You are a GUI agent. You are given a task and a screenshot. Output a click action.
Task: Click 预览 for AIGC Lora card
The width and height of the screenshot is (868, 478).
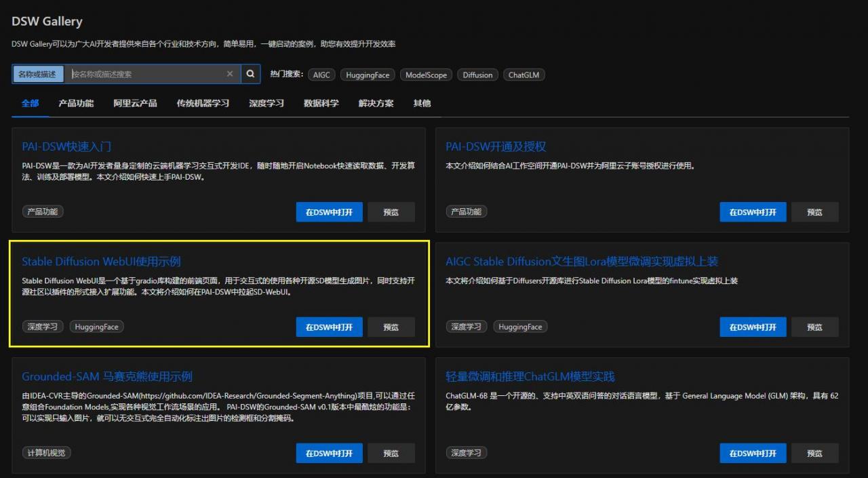tap(815, 327)
